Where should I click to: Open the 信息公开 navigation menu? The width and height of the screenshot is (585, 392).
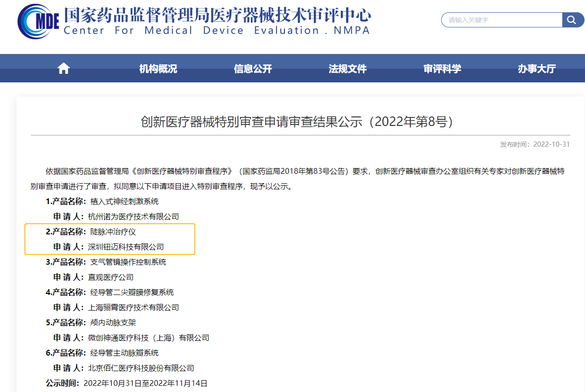[x=253, y=69]
